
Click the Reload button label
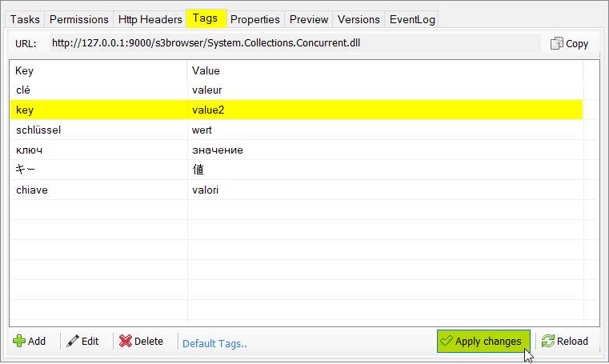(x=572, y=341)
